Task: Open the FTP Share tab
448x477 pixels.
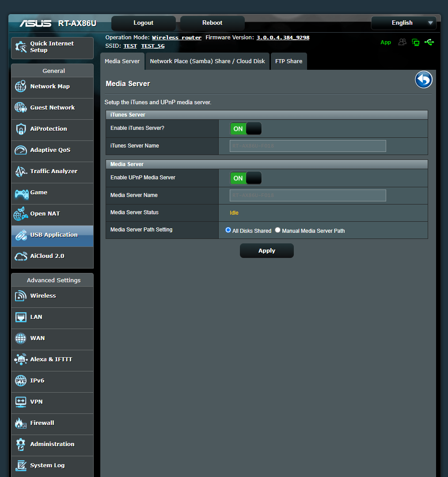Action: point(289,61)
